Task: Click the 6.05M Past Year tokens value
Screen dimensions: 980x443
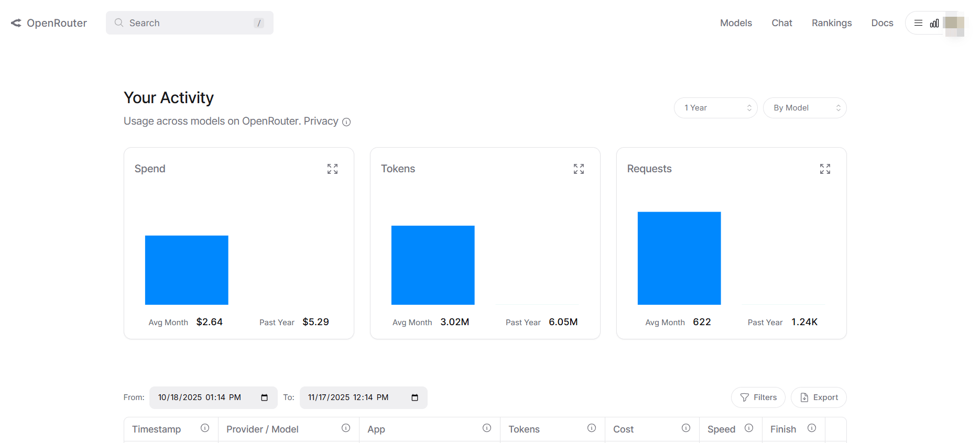Action: click(x=563, y=322)
